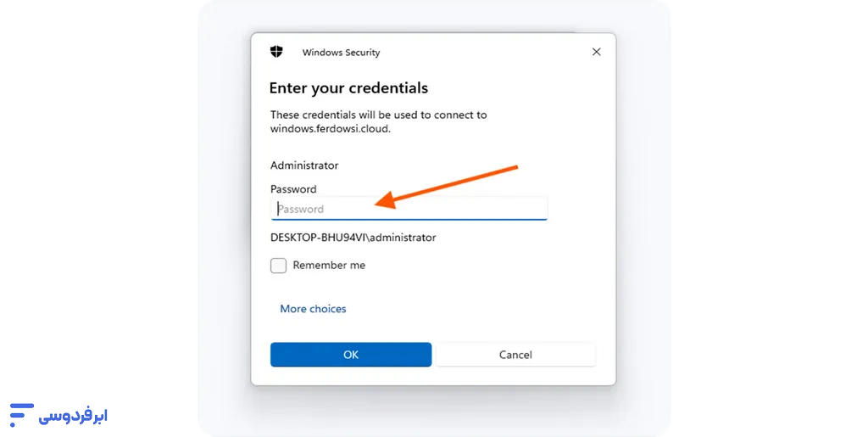Image resolution: width=868 pixels, height=437 pixels.
Task: Click the Windows Security shield icon
Action: point(276,52)
